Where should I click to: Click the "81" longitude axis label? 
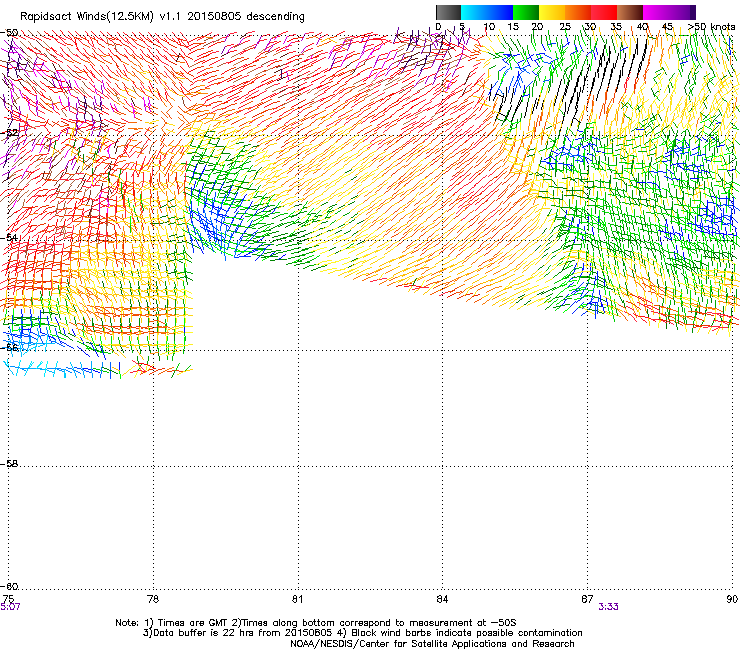coord(297,599)
